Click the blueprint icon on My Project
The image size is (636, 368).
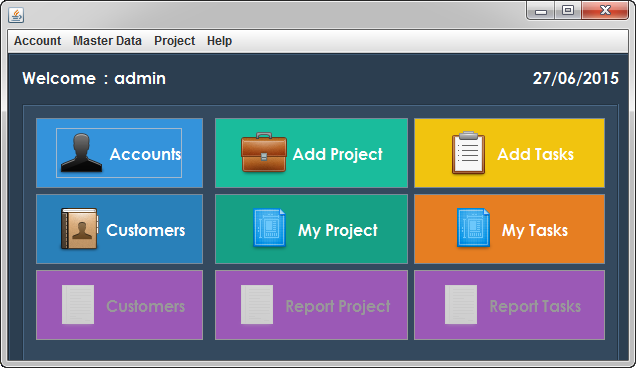click(269, 228)
